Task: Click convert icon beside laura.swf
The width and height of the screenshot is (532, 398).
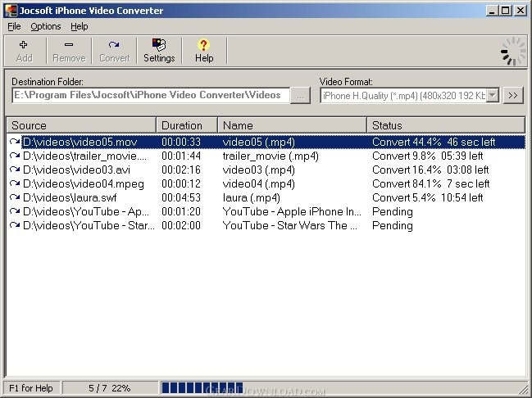Action: (15, 197)
